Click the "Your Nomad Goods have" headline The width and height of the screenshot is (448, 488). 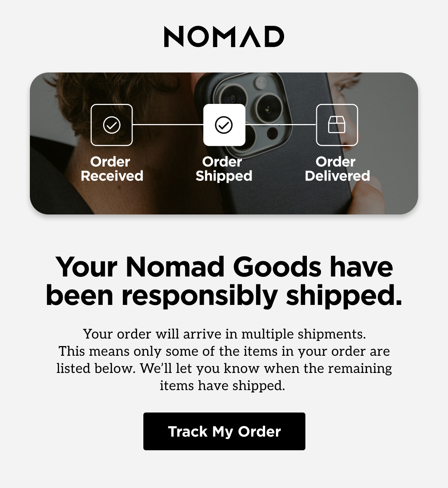pyautogui.click(x=224, y=267)
